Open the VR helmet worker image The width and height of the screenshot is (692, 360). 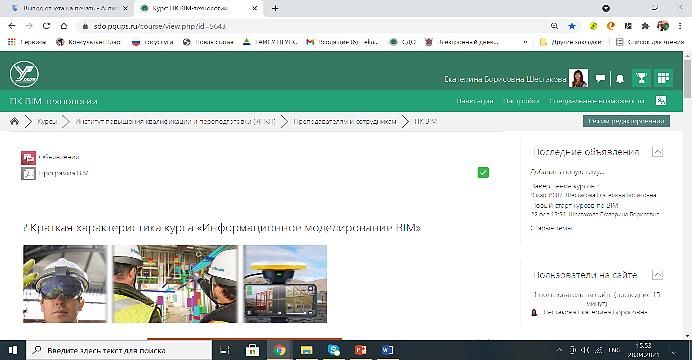coord(65,284)
